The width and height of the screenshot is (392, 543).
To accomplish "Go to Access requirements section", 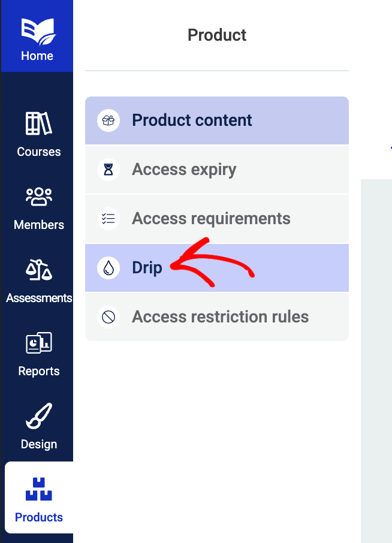I will point(217,219).
